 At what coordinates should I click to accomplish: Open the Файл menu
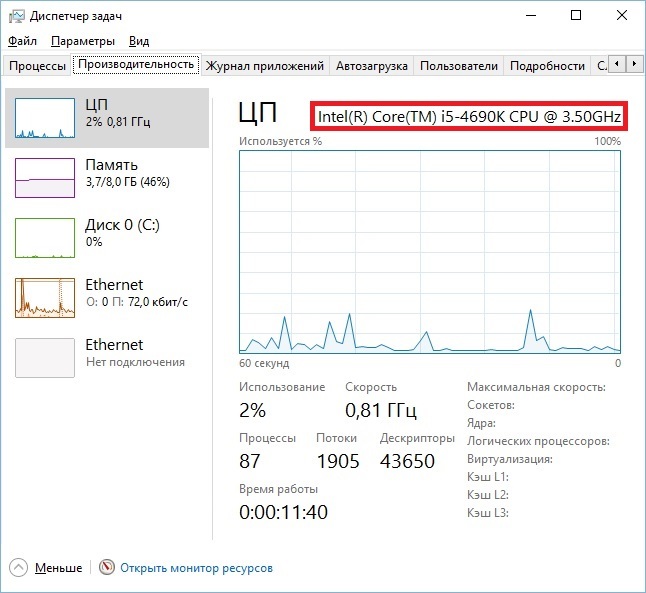22,41
